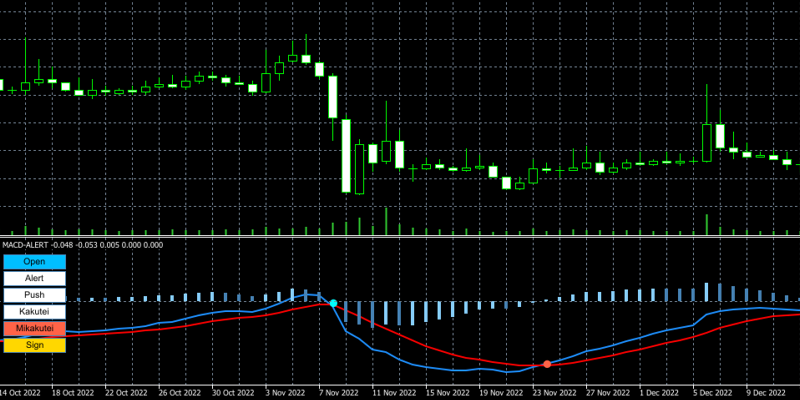Click the cyan dead-cross dot marker
800x400 pixels.
pyautogui.click(x=333, y=302)
